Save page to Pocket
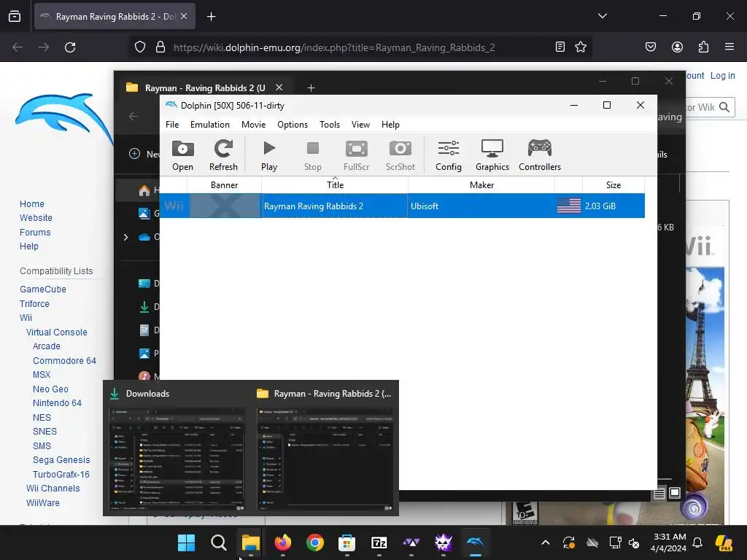Image resolution: width=747 pixels, height=560 pixels. (650, 47)
